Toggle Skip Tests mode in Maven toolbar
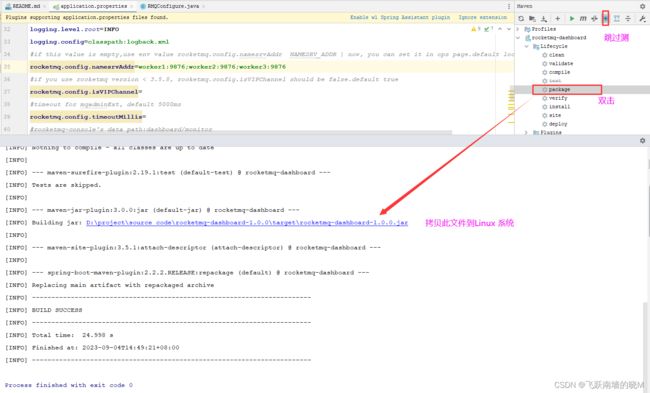Viewport: 650px width, 393px height. [x=606, y=19]
